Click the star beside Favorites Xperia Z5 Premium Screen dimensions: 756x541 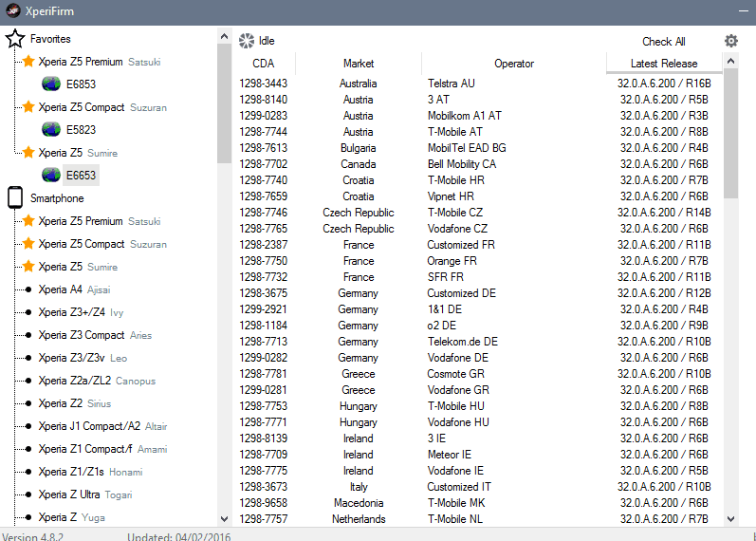(x=28, y=62)
